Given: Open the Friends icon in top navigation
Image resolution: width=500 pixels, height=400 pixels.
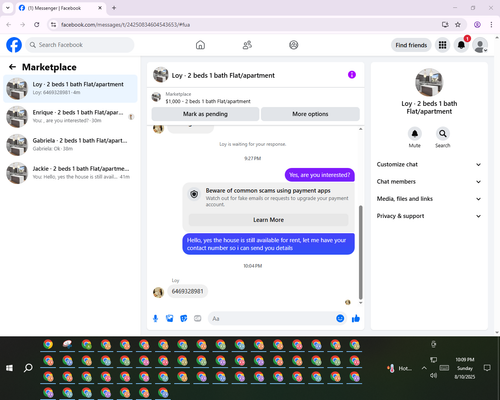Looking at the screenshot, I should [x=247, y=45].
